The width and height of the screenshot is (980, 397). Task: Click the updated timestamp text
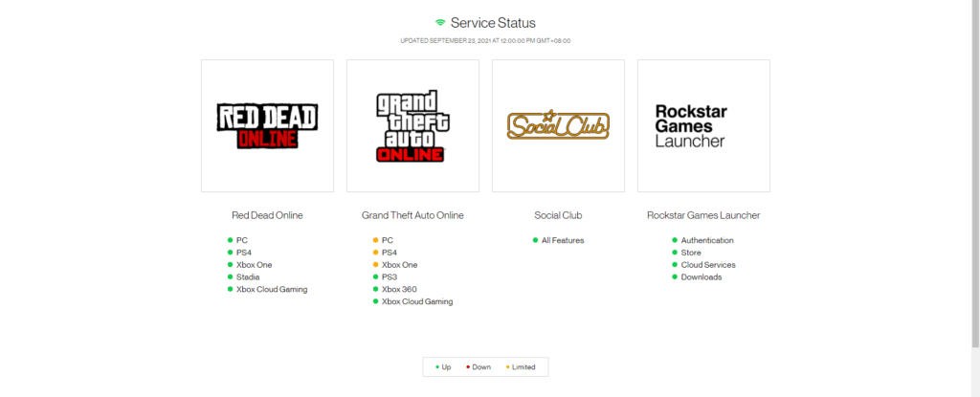(485, 41)
